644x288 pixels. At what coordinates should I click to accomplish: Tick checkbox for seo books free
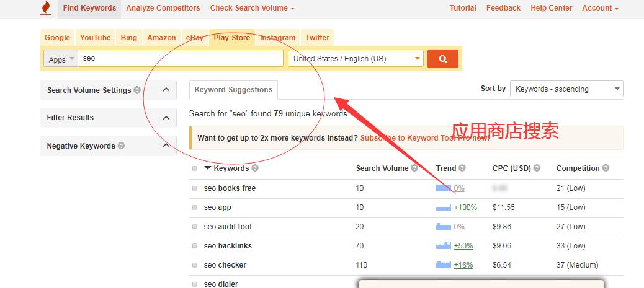[x=195, y=188]
